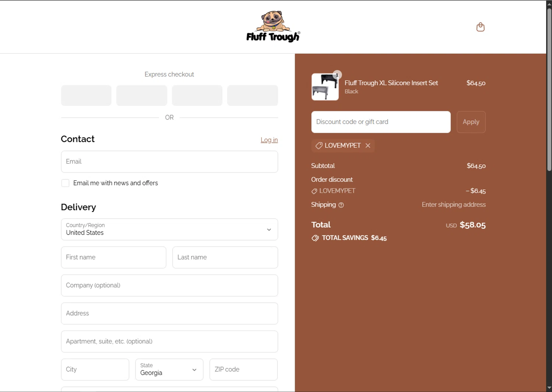Click the second Express checkout button

tap(142, 96)
